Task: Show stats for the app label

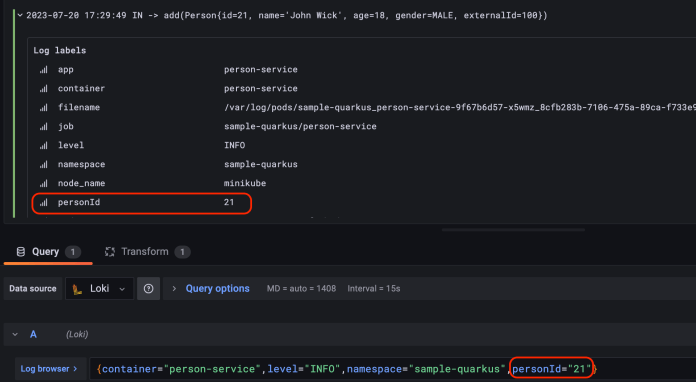Action: [x=43, y=70]
